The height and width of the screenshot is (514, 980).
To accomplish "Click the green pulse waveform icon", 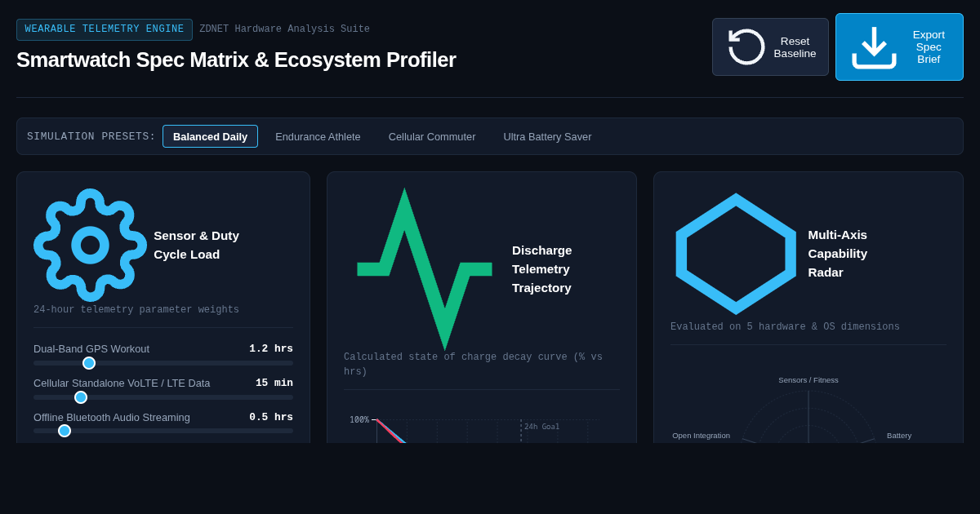I will [x=425, y=269].
